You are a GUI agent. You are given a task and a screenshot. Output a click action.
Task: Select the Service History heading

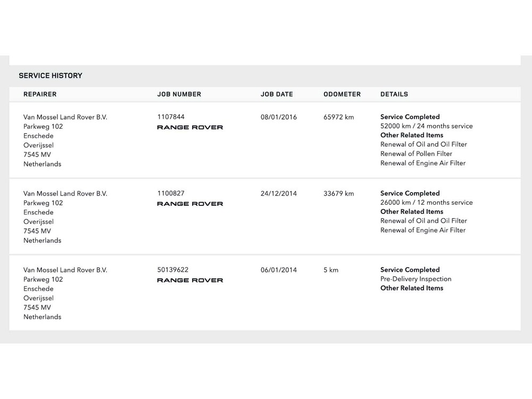(51, 76)
